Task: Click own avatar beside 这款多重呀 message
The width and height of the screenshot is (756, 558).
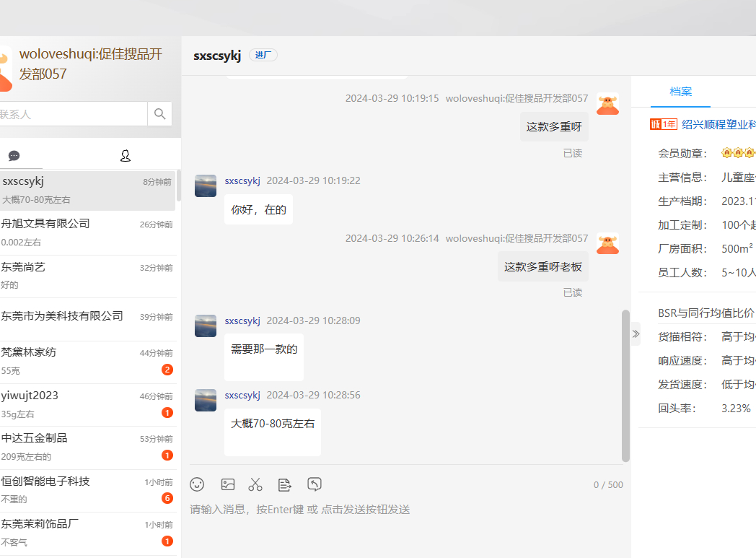Action: tap(607, 104)
